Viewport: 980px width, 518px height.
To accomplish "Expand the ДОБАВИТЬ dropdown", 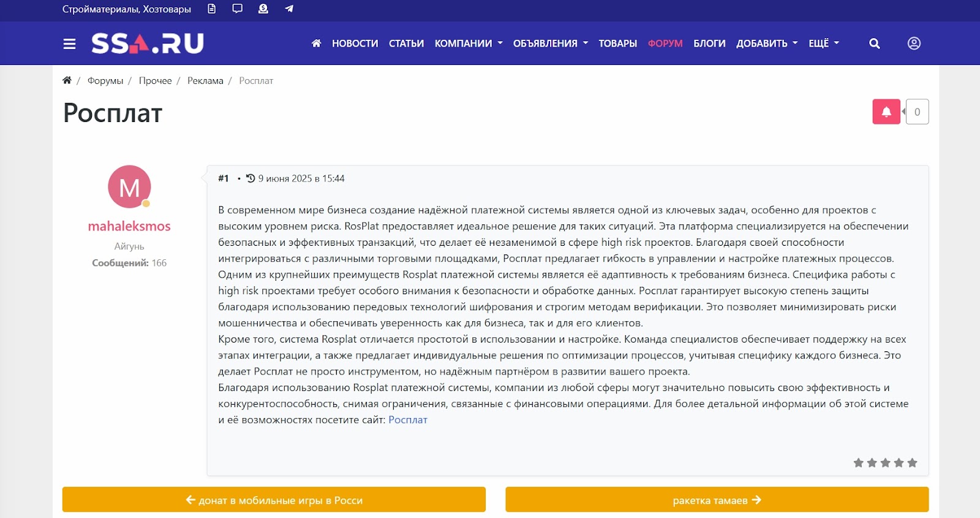I will pyautogui.click(x=767, y=44).
